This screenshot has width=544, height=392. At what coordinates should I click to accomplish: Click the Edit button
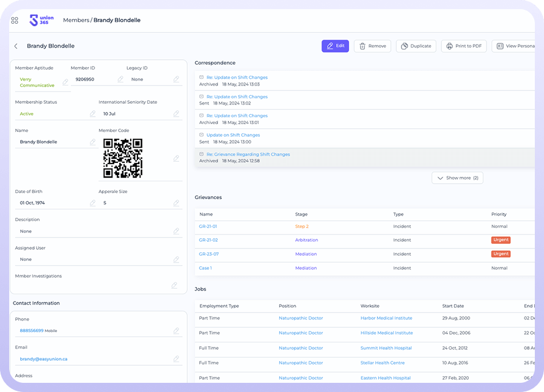click(x=335, y=46)
